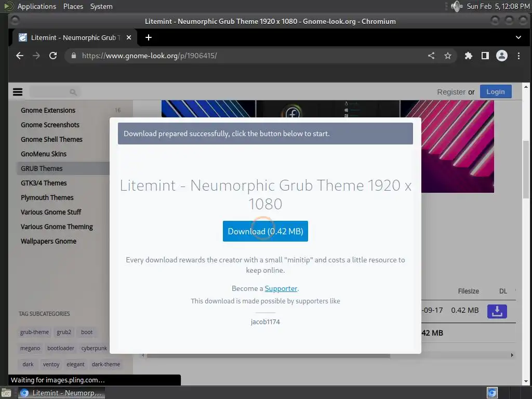Screen dimensions: 532x399
Task: Close the Litemint browser tab
Action: [x=129, y=37]
